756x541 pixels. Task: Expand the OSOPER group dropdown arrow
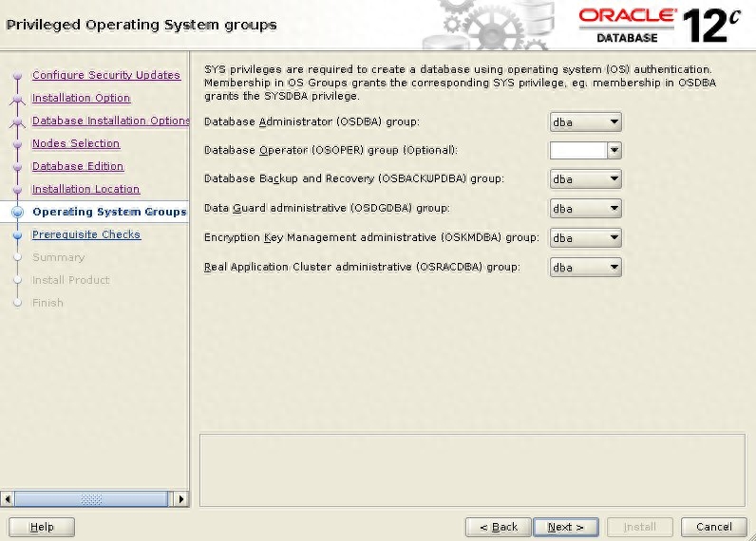tap(614, 151)
